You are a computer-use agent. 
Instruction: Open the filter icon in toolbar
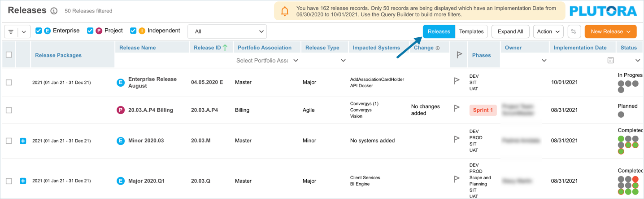[x=11, y=32]
